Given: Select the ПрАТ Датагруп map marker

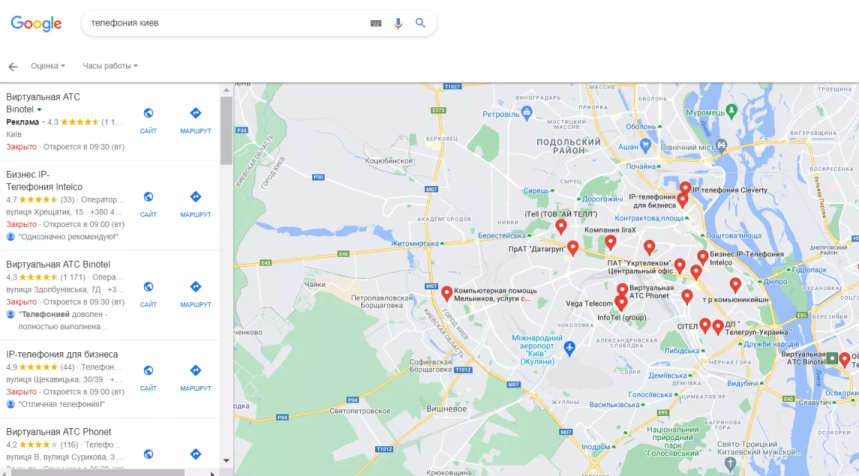Looking at the screenshot, I should point(572,248).
